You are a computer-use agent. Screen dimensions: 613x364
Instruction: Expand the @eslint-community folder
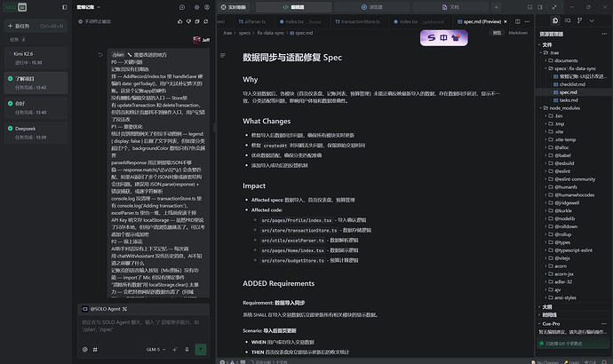[x=574, y=179]
